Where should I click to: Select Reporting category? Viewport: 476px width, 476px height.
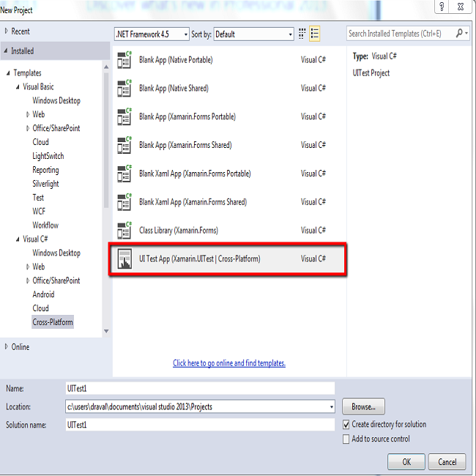click(x=45, y=170)
